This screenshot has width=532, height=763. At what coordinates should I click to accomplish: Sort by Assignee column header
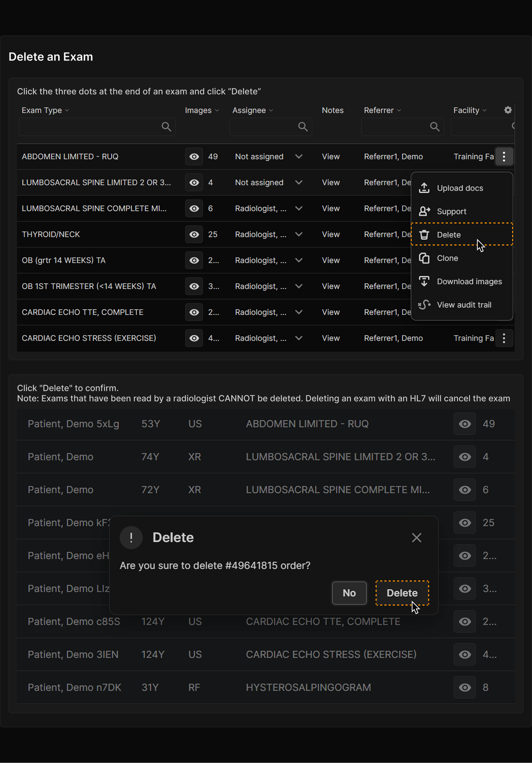(253, 110)
